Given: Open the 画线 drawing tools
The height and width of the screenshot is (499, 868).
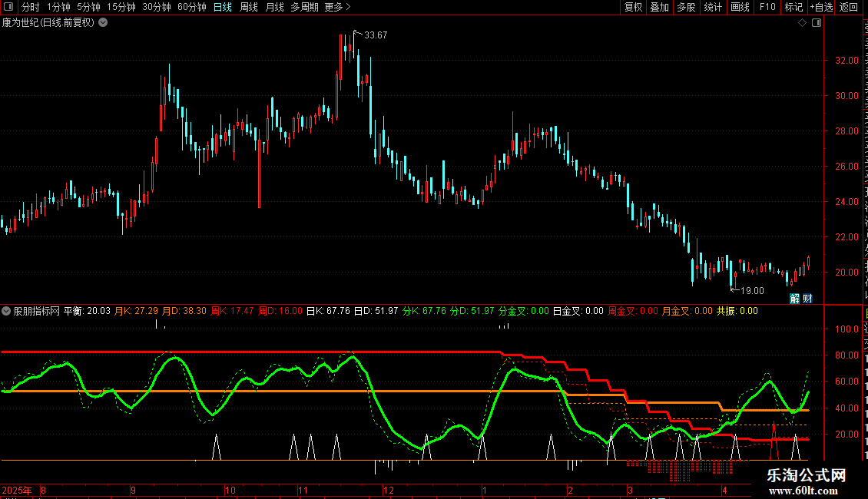Looking at the screenshot, I should [740, 7].
